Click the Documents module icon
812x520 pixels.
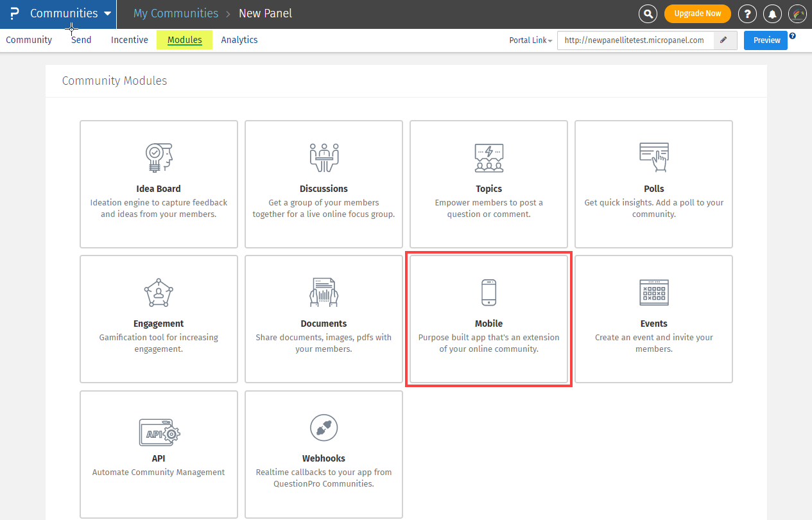pos(324,293)
